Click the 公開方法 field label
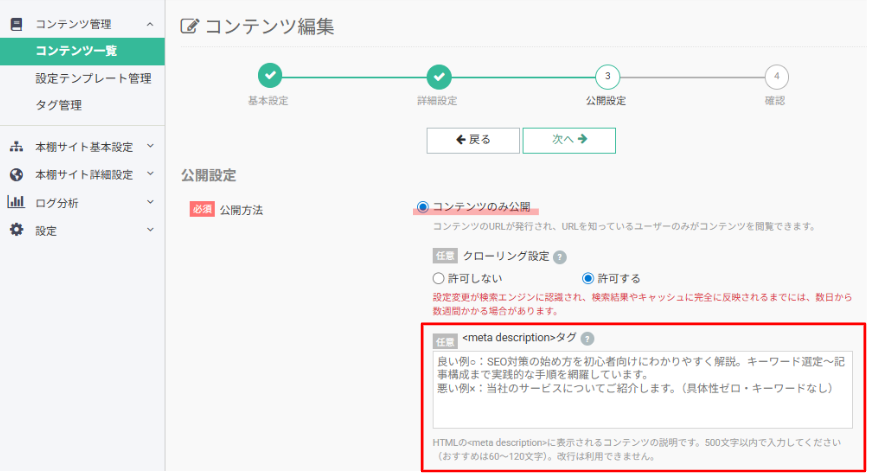Viewport: 871px width, 475px height. [x=241, y=210]
